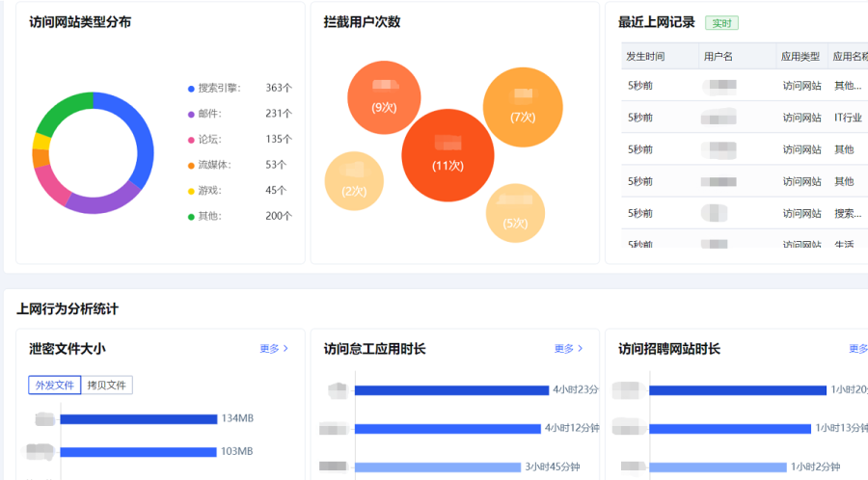Click the 用户名 column header
Screen dimensions: 868x480
[719, 56]
